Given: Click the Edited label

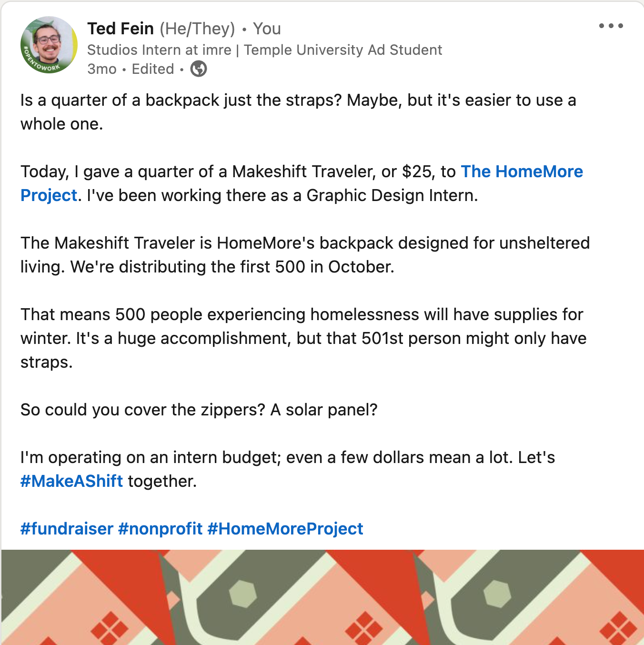Looking at the screenshot, I should (153, 69).
